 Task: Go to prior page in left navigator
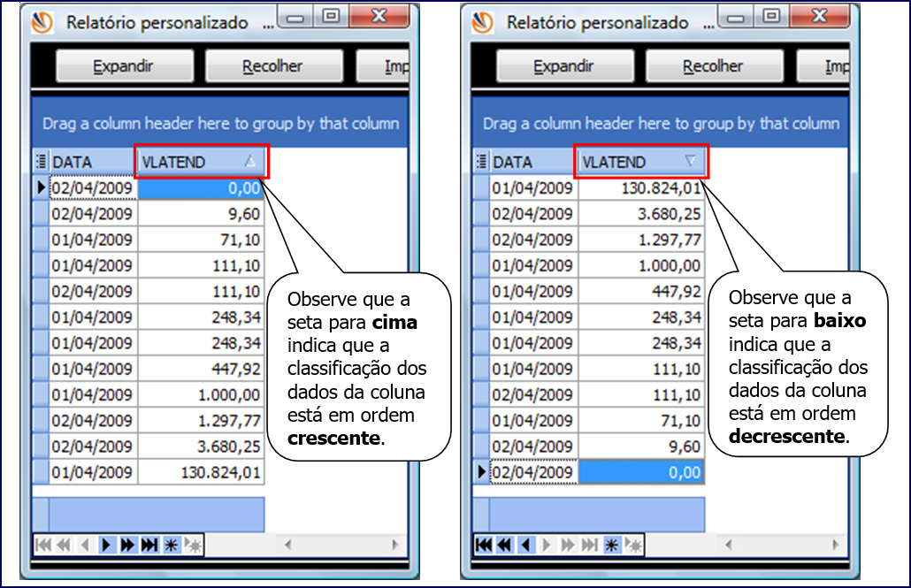[64, 545]
